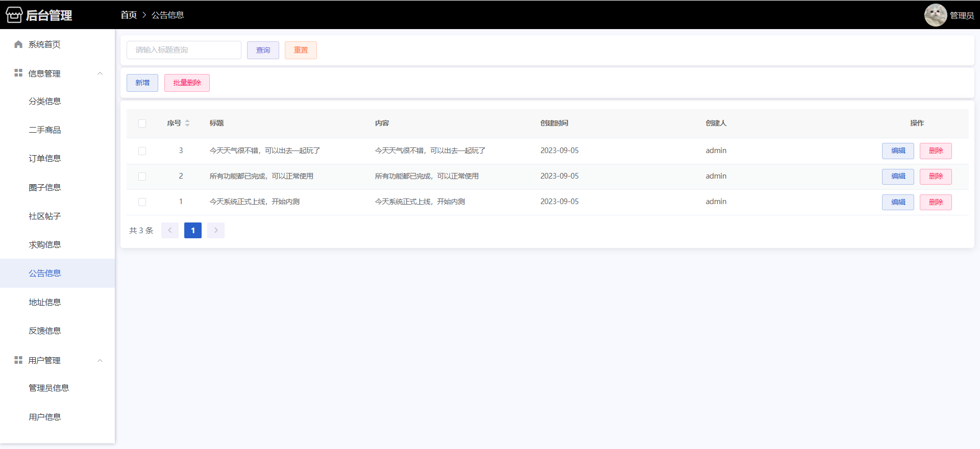Screen dimensions: 980x449
Task: Select the checkbox for row 所有功能都已完成
Action: click(142, 177)
